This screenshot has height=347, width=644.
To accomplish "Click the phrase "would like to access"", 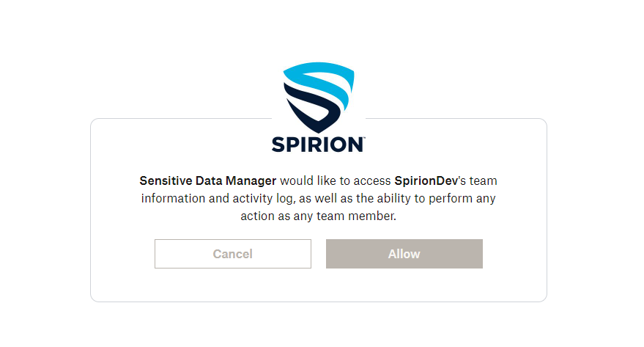I will click(336, 180).
